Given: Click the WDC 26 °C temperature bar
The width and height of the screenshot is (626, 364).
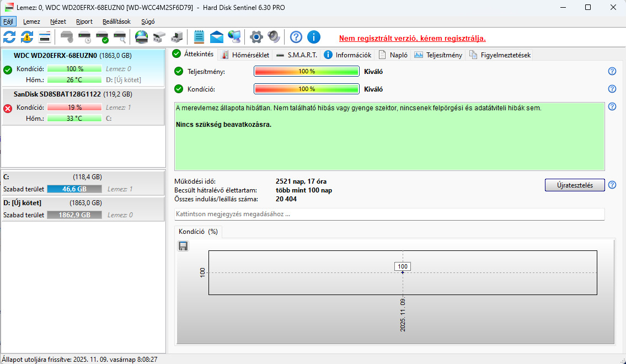Looking at the screenshot, I should [x=74, y=80].
